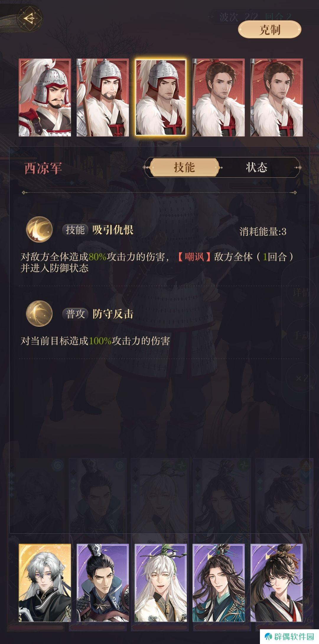Select second enemy holding spear
The image size is (319, 644).
pyautogui.click(x=103, y=97)
